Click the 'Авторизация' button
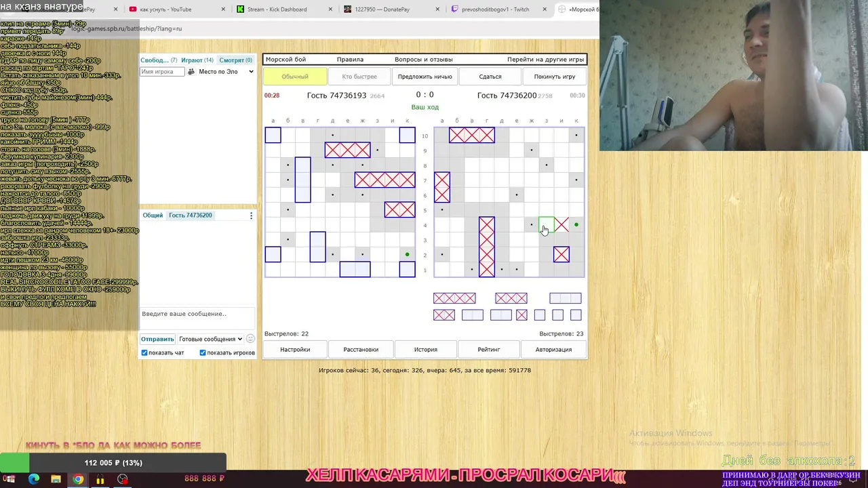 pyautogui.click(x=553, y=350)
